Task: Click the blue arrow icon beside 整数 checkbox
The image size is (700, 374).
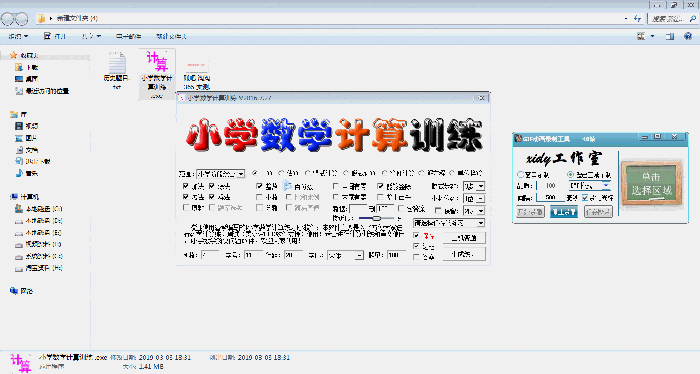Action: (288, 185)
